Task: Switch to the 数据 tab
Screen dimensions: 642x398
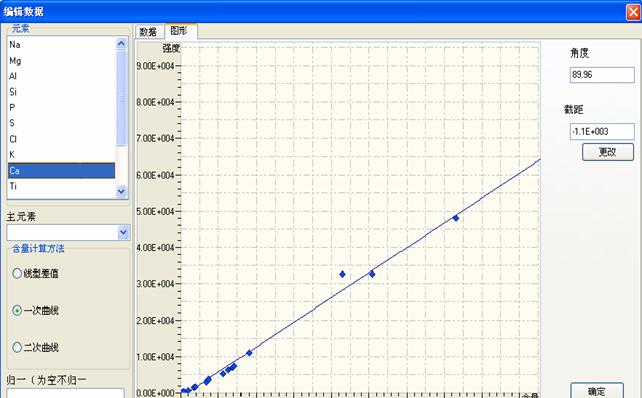Action: 148,32
